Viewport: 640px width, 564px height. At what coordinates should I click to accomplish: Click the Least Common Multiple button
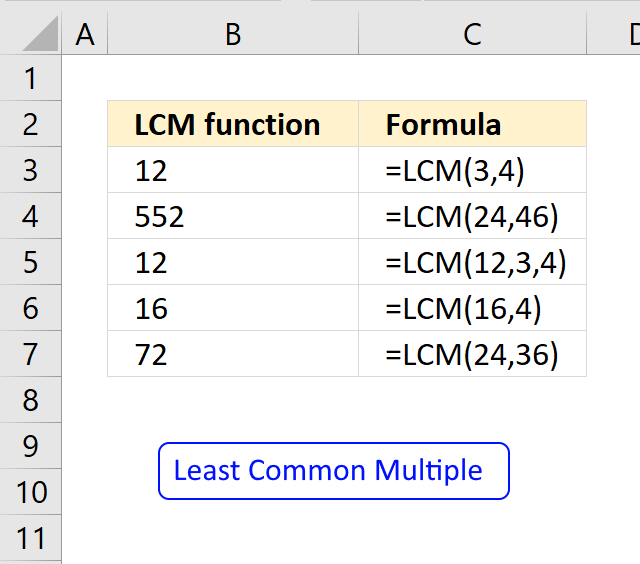[x=334, y=471]
